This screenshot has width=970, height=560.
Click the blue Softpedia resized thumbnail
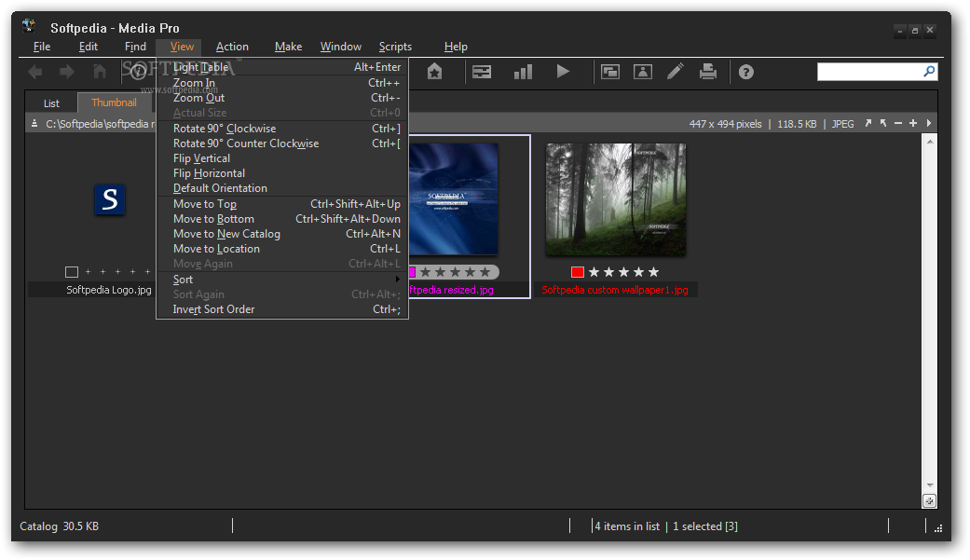[454, 199]
